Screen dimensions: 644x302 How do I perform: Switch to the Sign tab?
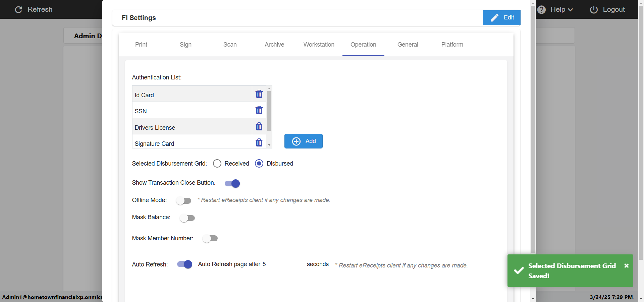185,45
